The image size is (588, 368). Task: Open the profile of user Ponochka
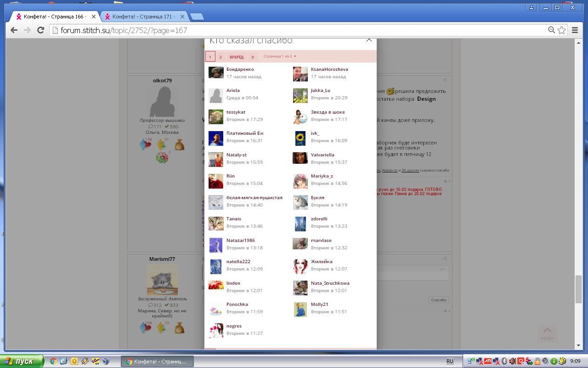[237, 305]
